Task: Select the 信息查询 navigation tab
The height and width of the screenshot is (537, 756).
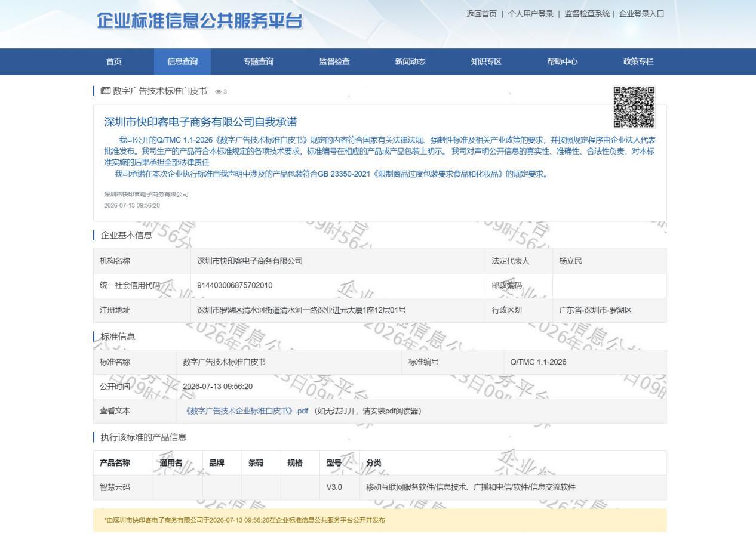Action: [x=182, y=61]
